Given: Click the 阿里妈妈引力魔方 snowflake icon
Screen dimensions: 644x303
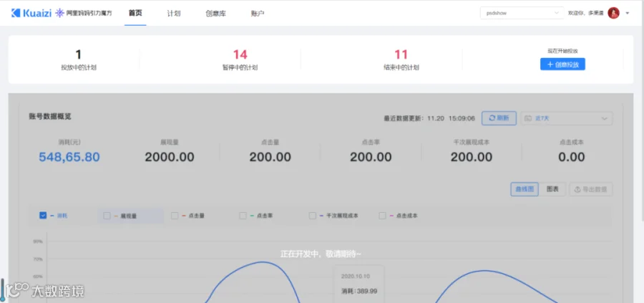Looking at the screenshot, I should coord(60,13).
